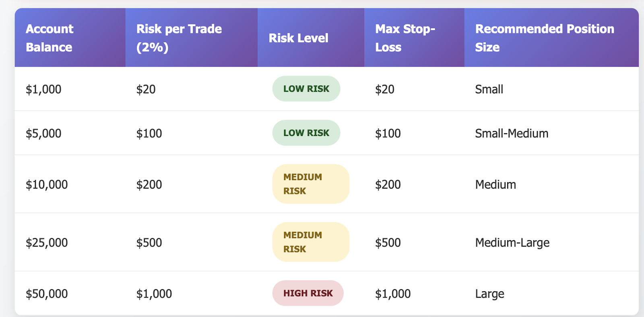Select the $25,000 account balance cell
This screenshot has width=644, height=317.
(x=47, y=243)
